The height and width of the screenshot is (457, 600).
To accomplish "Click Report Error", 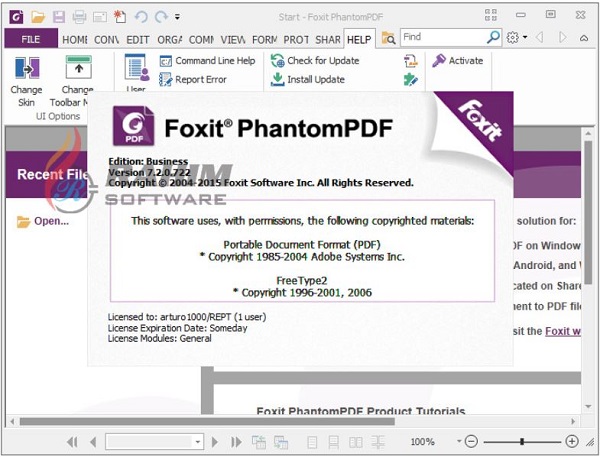I will coord(193,80).
